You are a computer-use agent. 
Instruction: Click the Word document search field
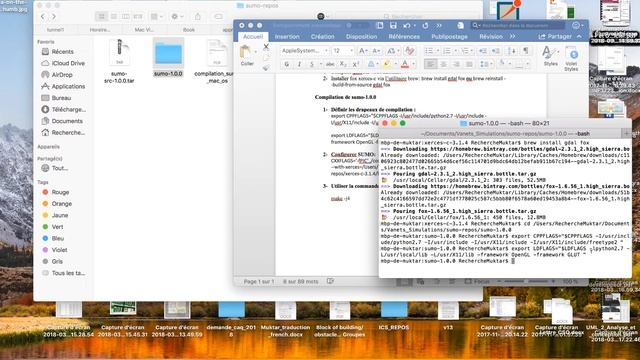click(518, 25)
